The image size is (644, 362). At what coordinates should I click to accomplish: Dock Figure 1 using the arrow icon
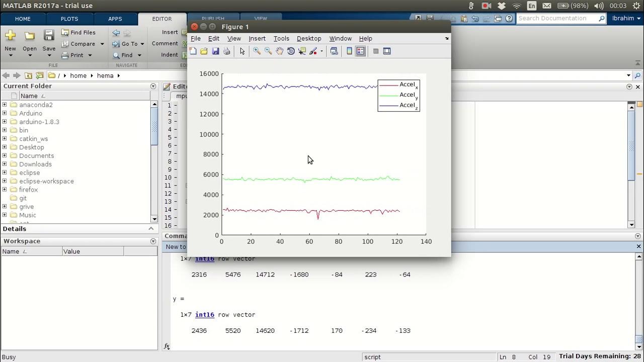(x=447, y=38)
